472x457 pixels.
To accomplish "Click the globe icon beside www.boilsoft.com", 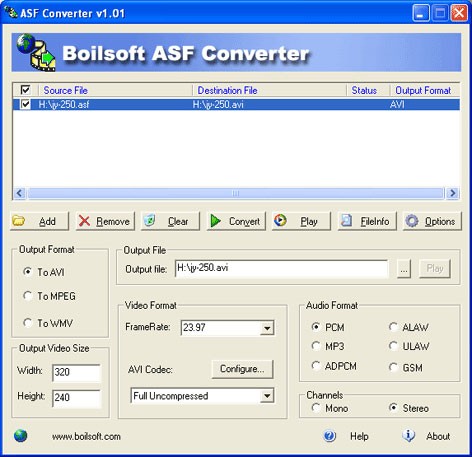I will click(x=21, y=436).
